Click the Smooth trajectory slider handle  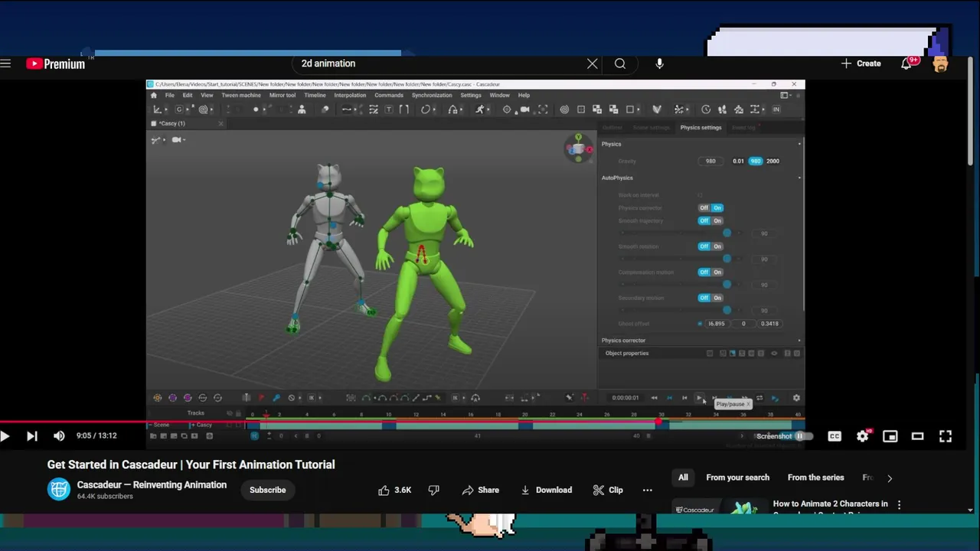tap(727, 233)
